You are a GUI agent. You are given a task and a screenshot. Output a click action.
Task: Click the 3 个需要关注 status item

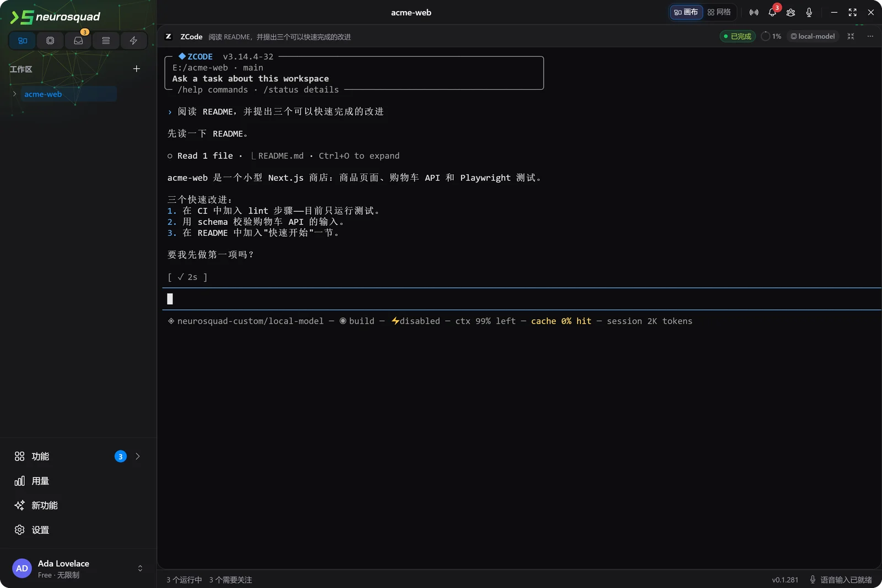230,580
